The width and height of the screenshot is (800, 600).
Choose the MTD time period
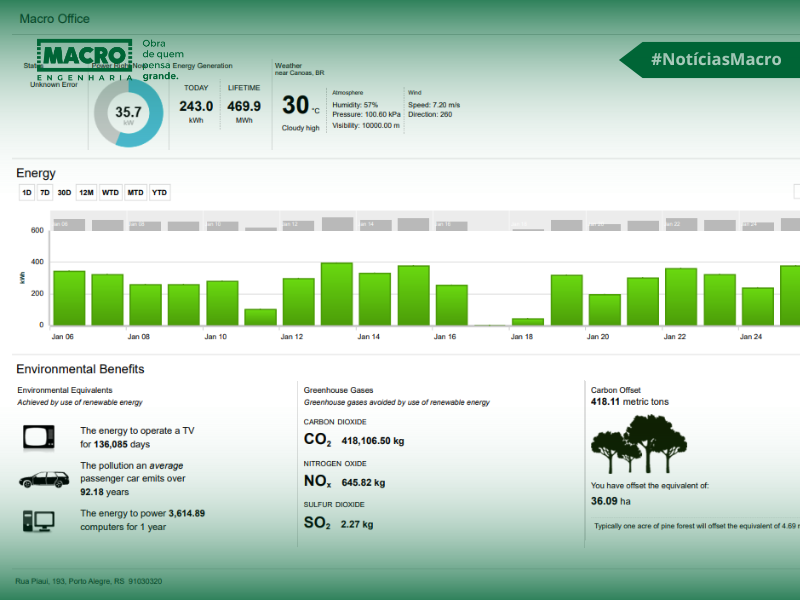coord(135,192)
